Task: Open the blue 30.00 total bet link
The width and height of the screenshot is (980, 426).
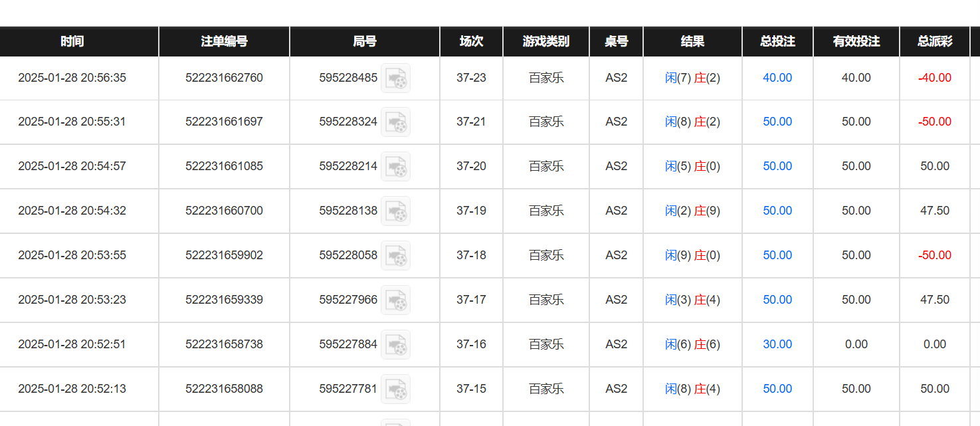Action: (x=777, y=344)
